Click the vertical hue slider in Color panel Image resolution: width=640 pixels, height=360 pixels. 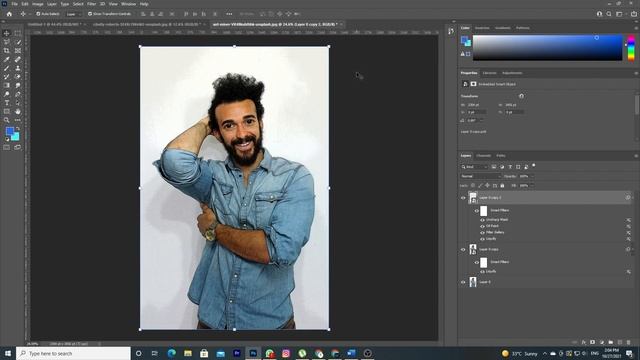tap(631, 48)
